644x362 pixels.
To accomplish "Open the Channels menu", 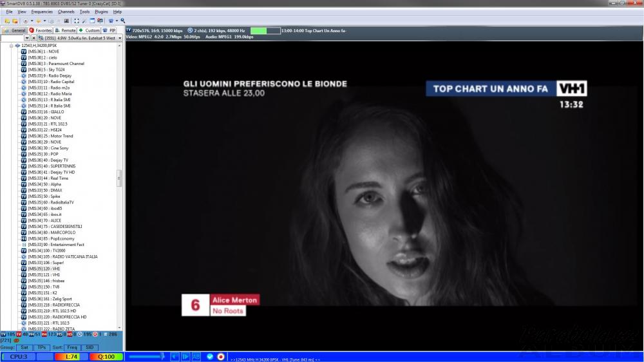I will pos(66,12).
